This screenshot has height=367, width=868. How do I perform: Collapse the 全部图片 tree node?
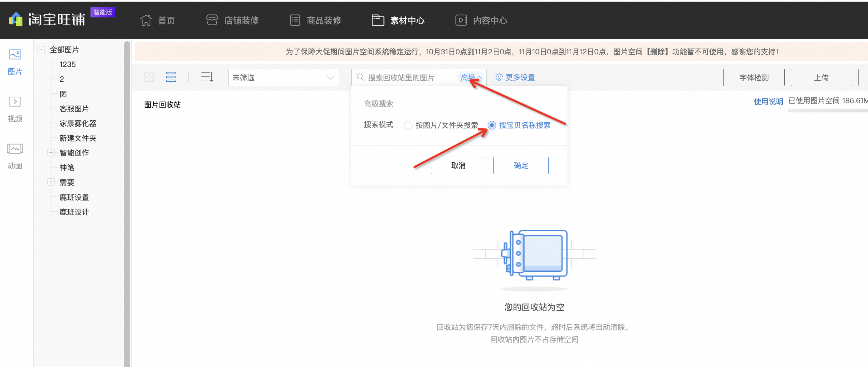point(41,50)
